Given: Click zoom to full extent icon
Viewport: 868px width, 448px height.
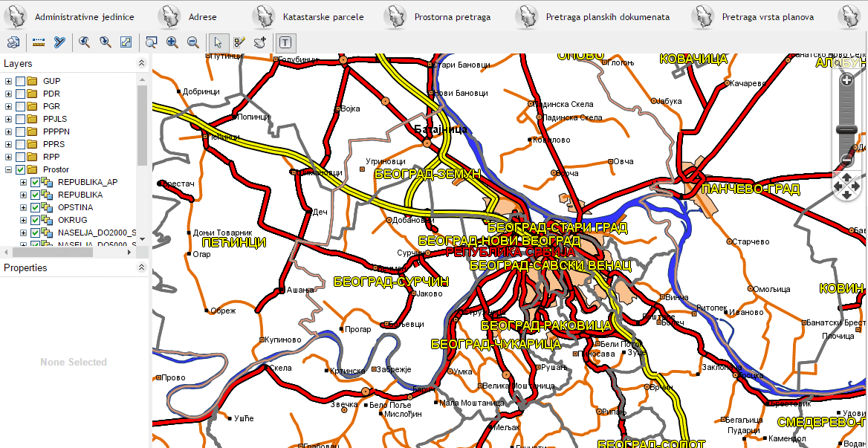Looking at the screenshot, I should (126, 43).
